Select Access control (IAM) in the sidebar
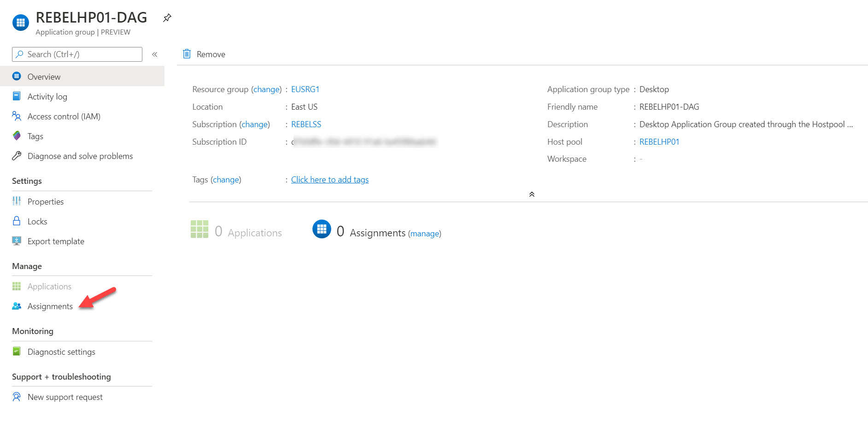 click(63, 116)
